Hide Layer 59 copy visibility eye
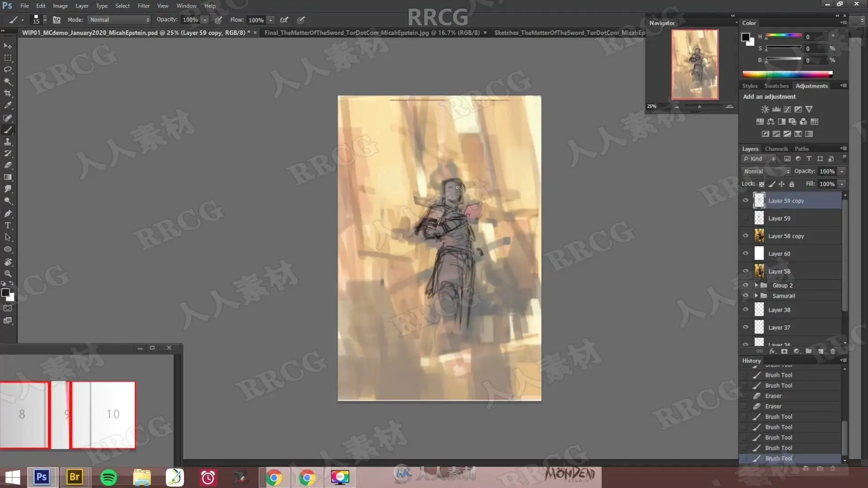 click(745, 201)
